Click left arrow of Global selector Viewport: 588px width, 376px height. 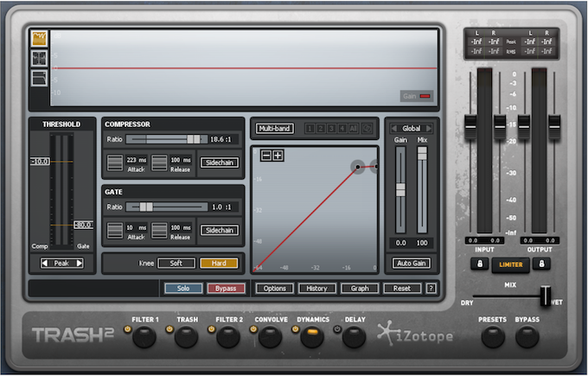[393, 129]
